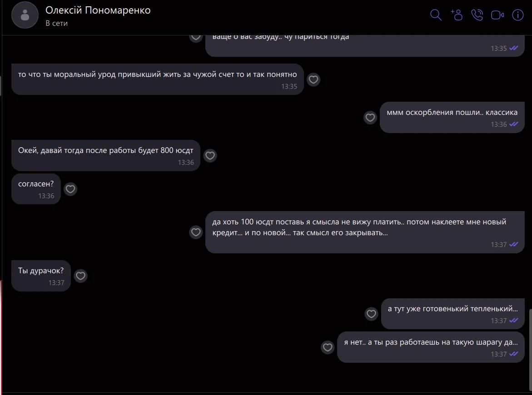Open chat info panel
The width and height of the screenshot is (532, 395).
(518, 15)
